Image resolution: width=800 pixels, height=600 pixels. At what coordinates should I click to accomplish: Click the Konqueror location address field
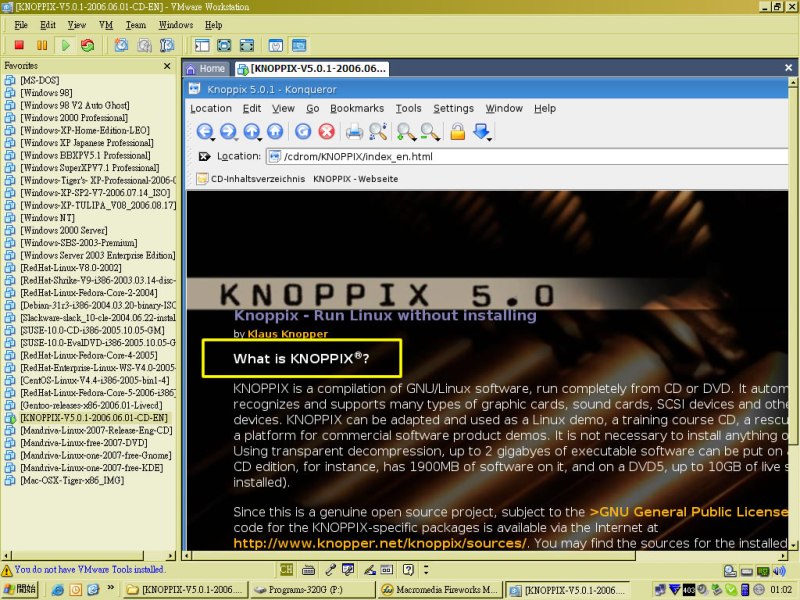point(528,157)
